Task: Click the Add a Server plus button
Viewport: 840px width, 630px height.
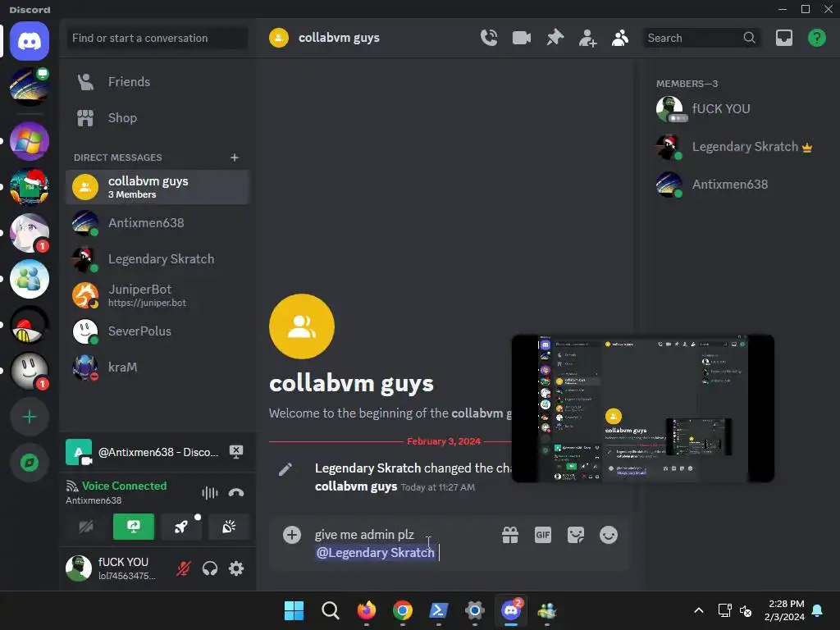Action: click(30, 417)
